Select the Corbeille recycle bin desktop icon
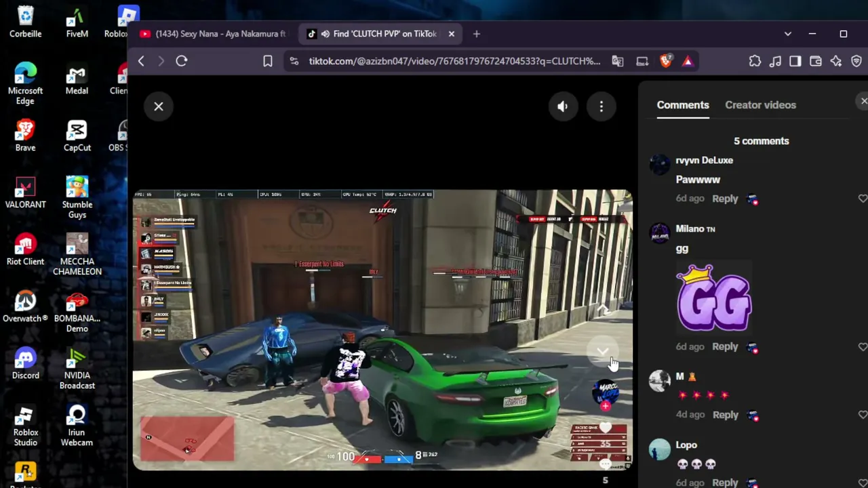This screenshot has width=868, height=488. [x=26, y=22]
